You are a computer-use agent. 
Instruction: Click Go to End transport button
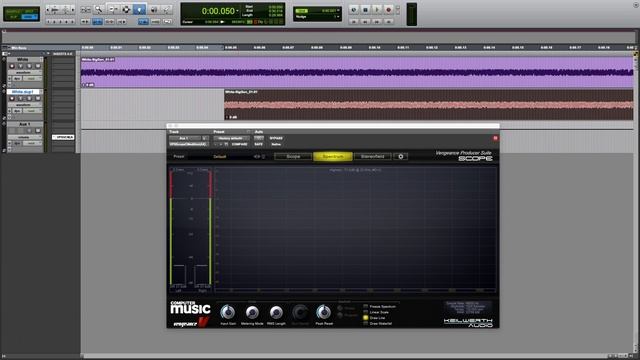pyautogui.click(x=389, y=21)
